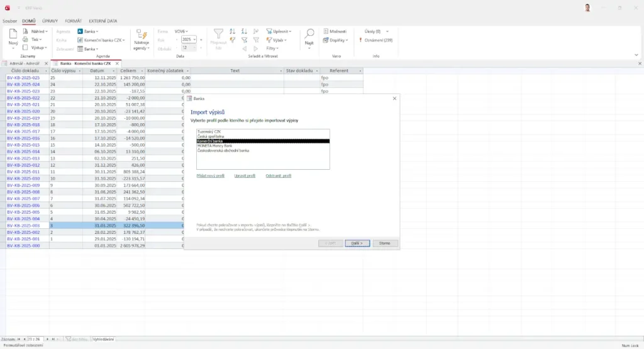The height and width of the screenshot is (349, 644).
Task: Go to the next record navigation arrow
Action: (46, 339)
